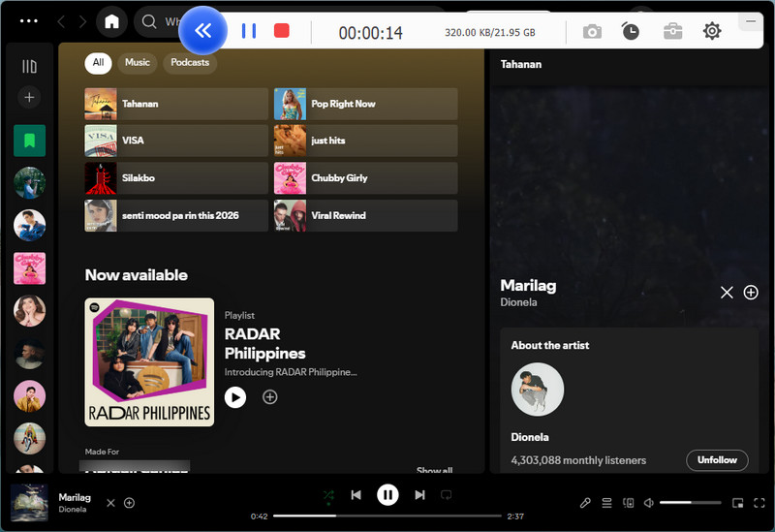The height and width of the screenshot is (532, 775).
Task: Create a new playlist with plus button
Action: coord(29,98)
